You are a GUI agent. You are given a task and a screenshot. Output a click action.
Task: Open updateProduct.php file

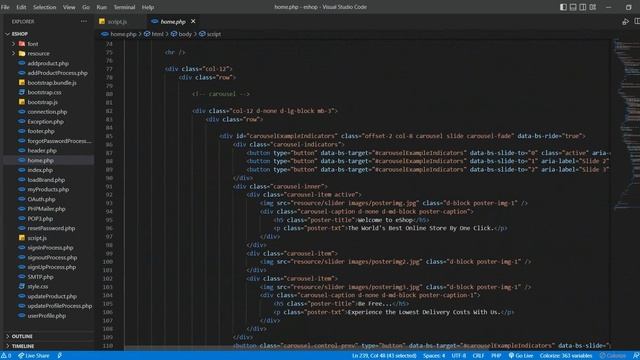52,296
